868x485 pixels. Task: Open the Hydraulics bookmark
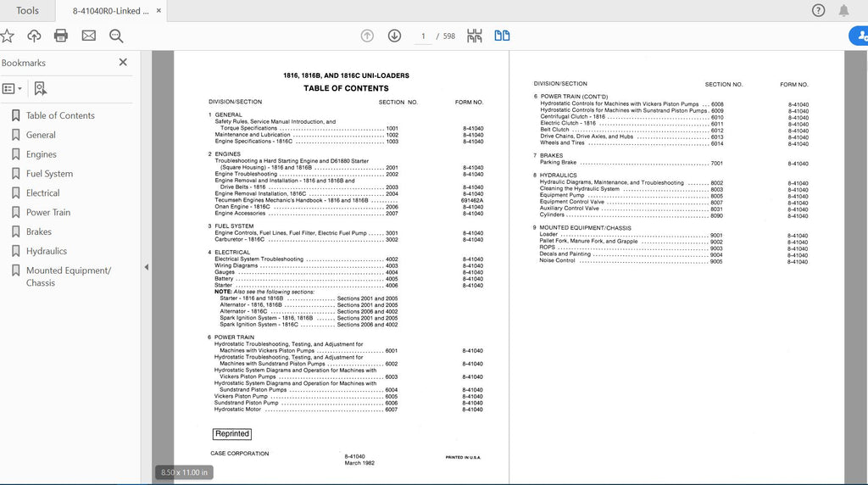(x=47, y=251)
